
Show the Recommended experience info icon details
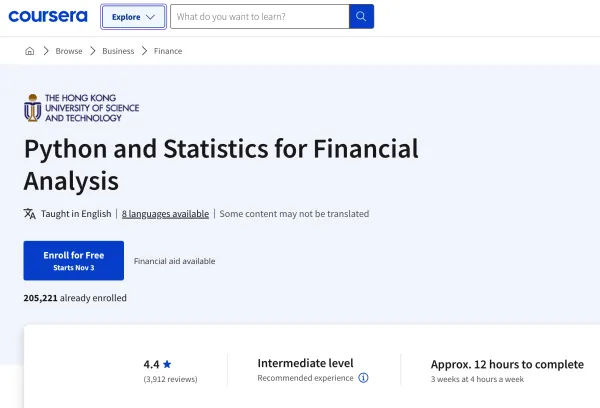pos(363,378)
